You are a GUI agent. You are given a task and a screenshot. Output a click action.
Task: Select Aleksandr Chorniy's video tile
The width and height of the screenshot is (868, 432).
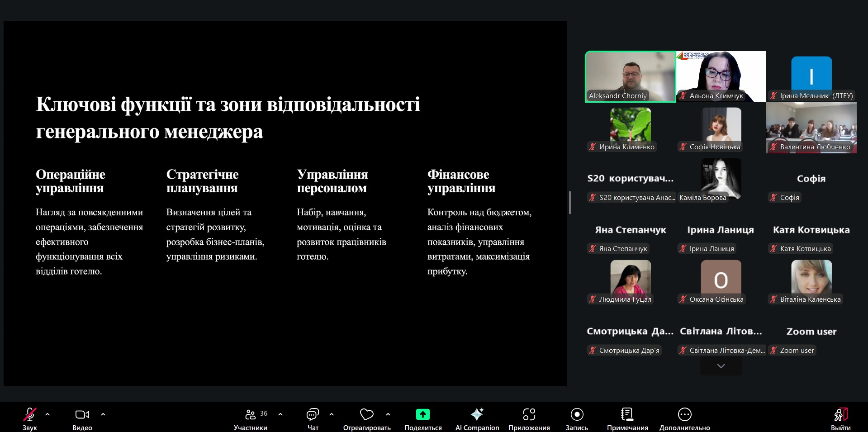[x=630, y=76]
